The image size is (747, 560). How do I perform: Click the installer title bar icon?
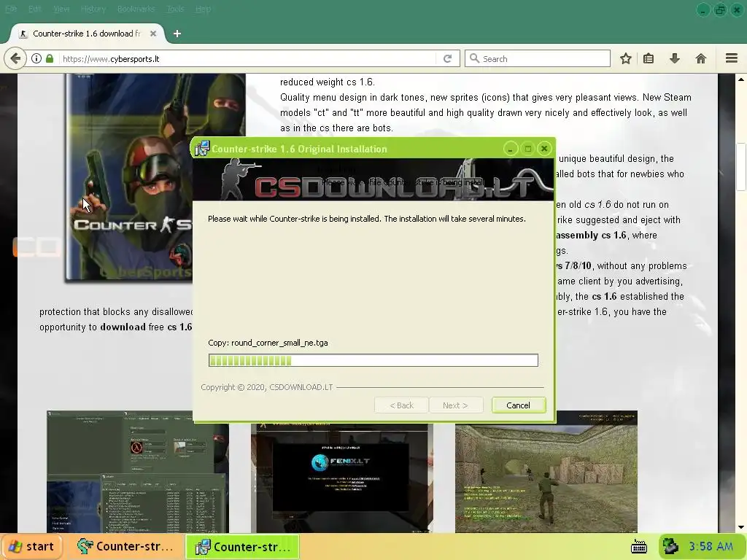[x=202, y=149]
